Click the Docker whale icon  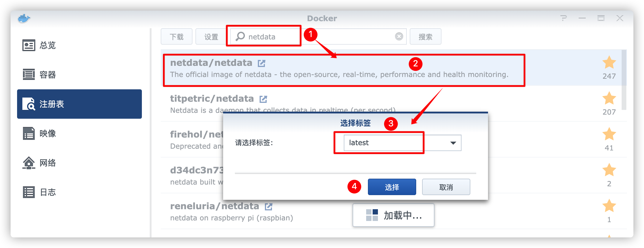click(x=24, y=18)
